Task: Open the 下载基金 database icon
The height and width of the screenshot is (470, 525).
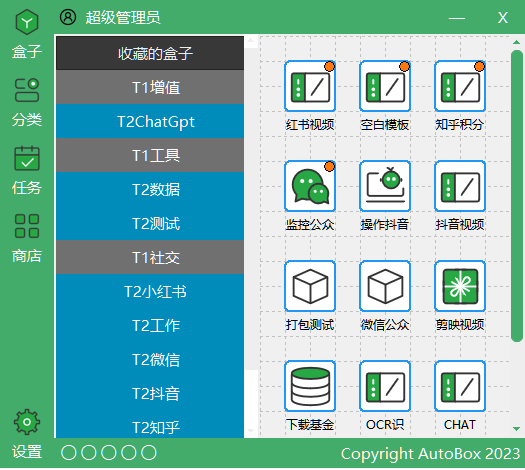Action: click(310, 386)
